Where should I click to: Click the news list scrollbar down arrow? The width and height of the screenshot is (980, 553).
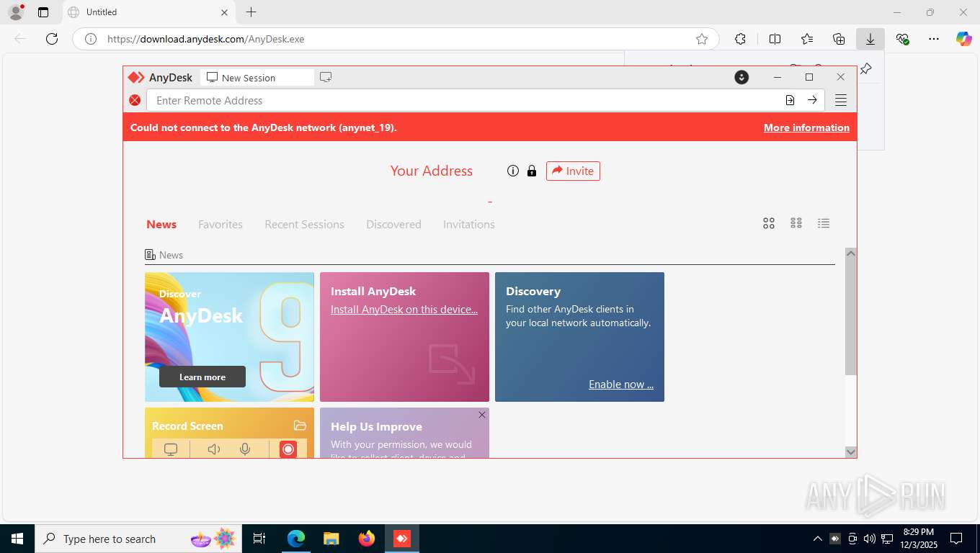click(x=850, y=452)
